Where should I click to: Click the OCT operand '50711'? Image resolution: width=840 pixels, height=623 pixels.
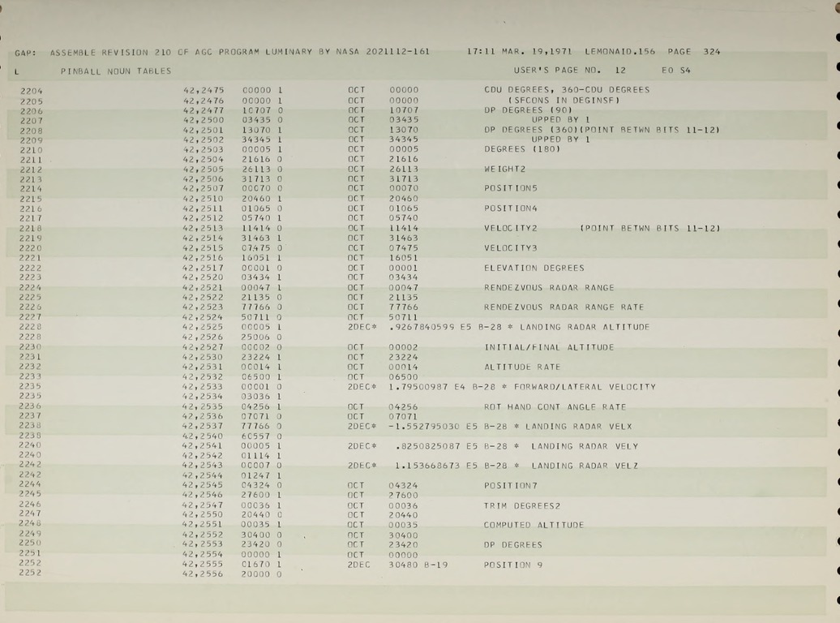coord(403,317)
